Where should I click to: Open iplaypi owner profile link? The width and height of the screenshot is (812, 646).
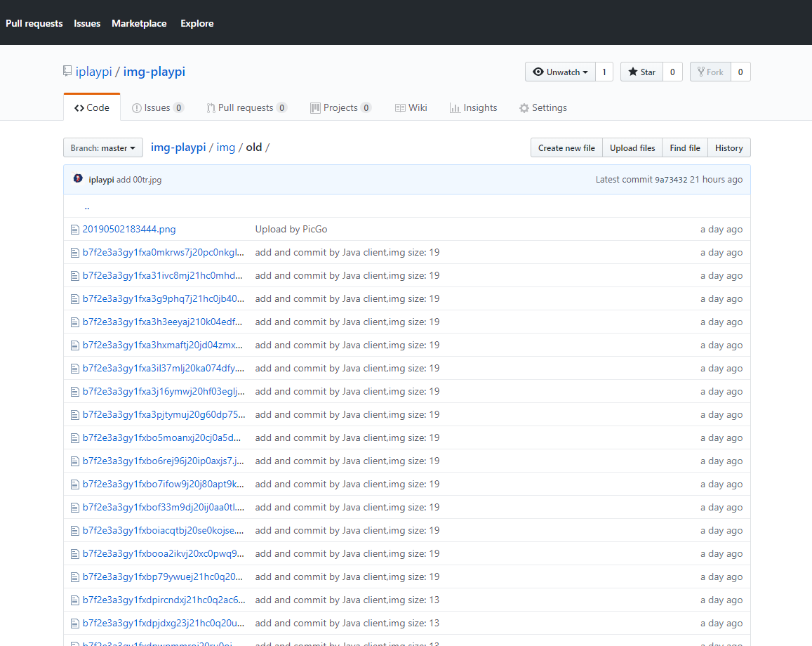coord(94,72)
